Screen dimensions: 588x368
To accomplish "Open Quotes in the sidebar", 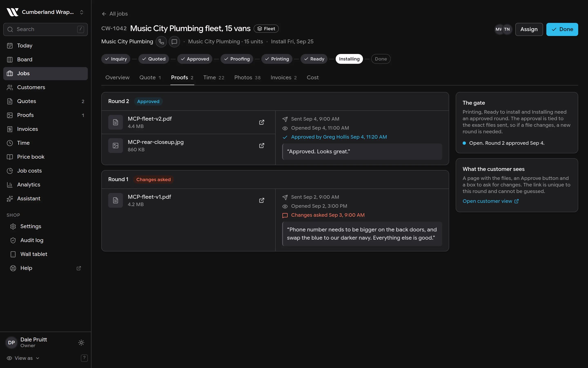I will pyautogui.click(x=46, y=101).
